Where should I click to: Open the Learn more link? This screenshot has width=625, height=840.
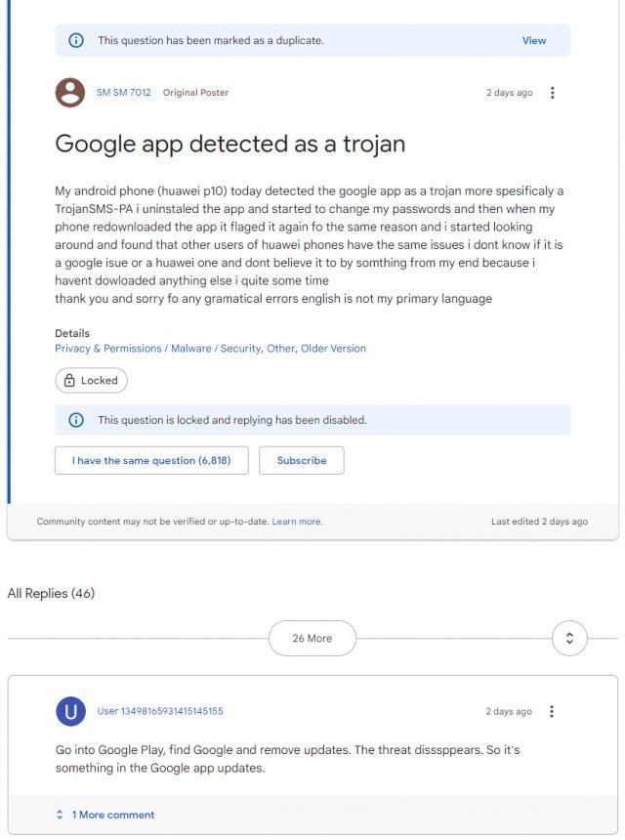point(300,521)
